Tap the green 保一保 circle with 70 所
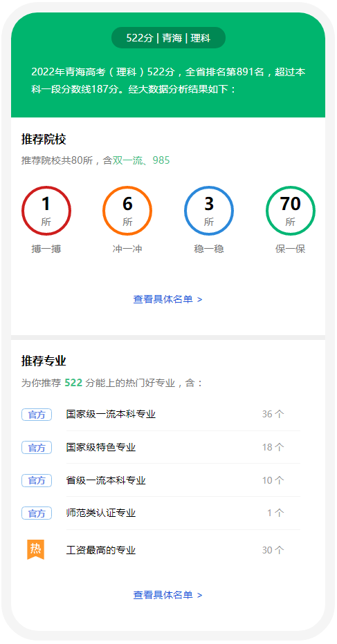The width and height of the screenshot is (337, 644). point(291,211)
